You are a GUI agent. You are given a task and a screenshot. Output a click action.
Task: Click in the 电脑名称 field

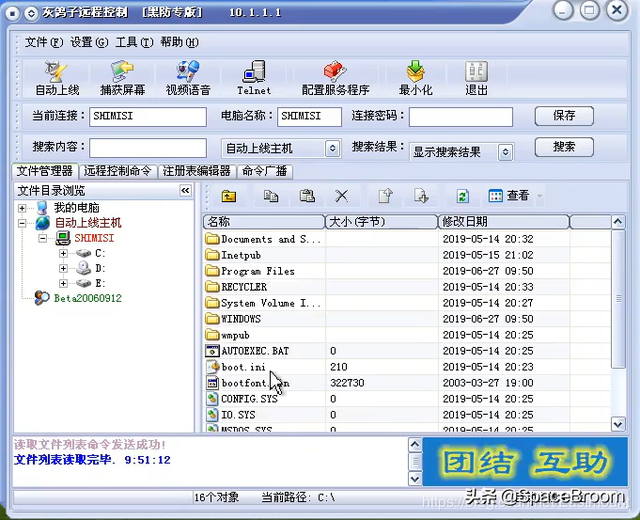[x=309, y=117]
